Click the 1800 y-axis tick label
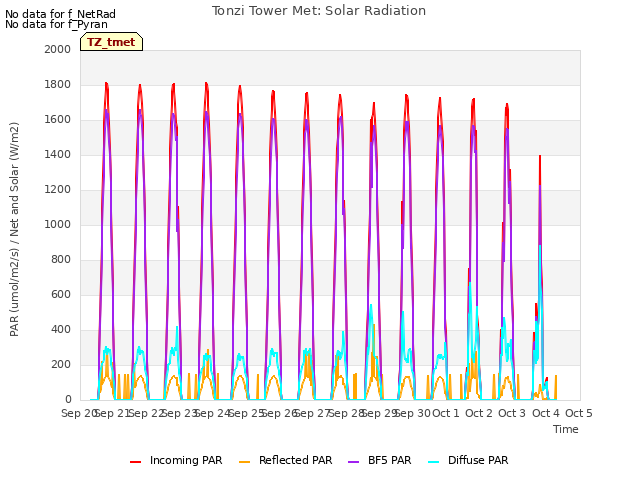Screen dimensions: 640x480 tap(58, 84)
